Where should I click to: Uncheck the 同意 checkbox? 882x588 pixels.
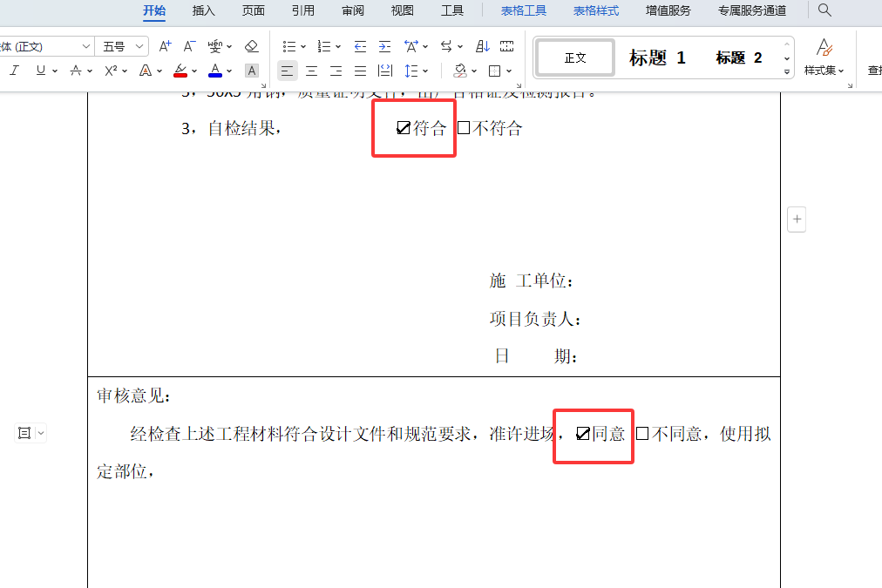coord(582,433)
